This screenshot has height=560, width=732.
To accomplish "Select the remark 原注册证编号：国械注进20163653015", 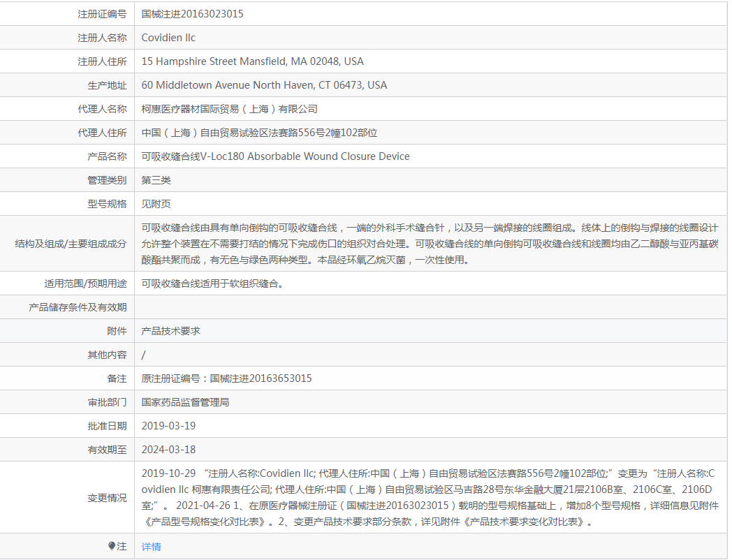I will 226,378.
